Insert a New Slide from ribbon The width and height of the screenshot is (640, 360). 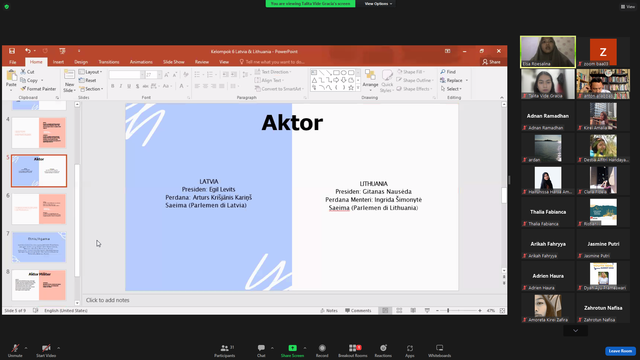69,80
